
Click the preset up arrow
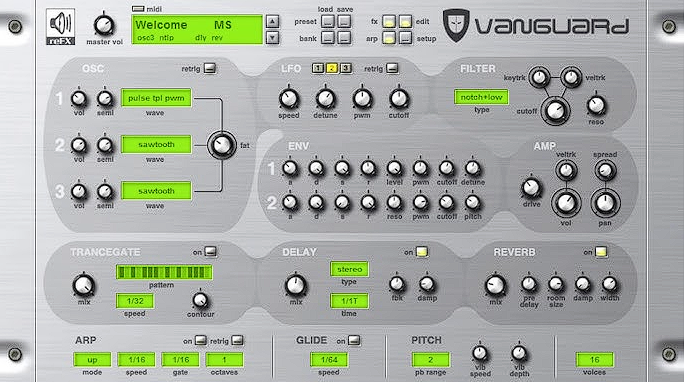[272, 21]
